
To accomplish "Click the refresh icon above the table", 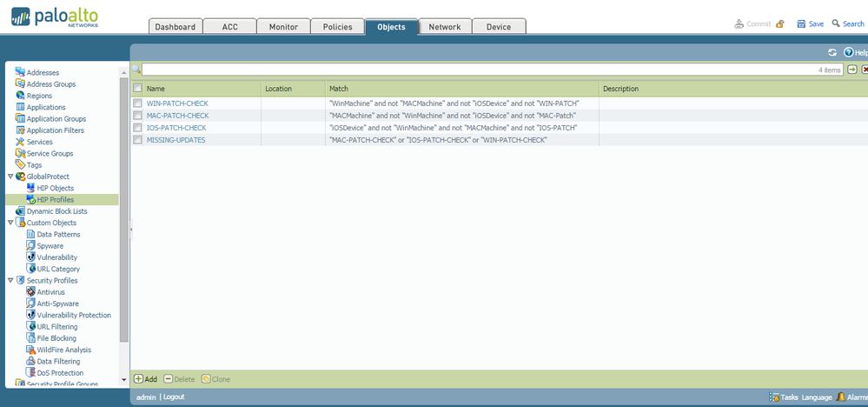I will pyautogui.click(x=832, y=52).
